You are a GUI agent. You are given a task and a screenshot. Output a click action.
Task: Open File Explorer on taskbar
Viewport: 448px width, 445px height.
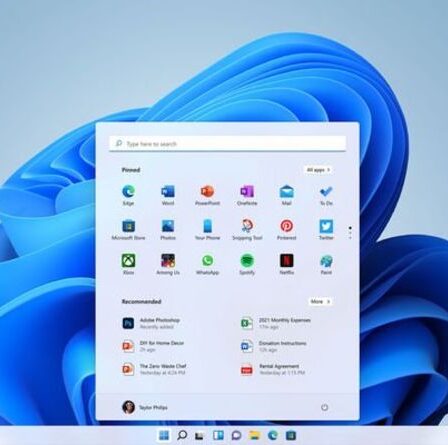click(x=254, y=435)
